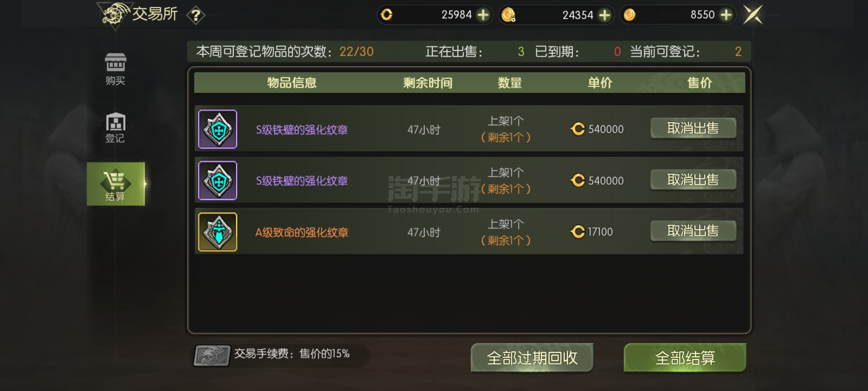Add currency next to 25984 balance
The image size is (868, 391).
(x=483, y=15)
